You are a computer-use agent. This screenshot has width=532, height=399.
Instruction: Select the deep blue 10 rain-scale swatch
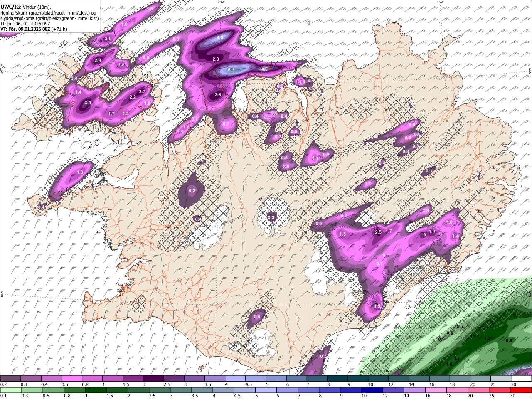(x=372, y=390)
